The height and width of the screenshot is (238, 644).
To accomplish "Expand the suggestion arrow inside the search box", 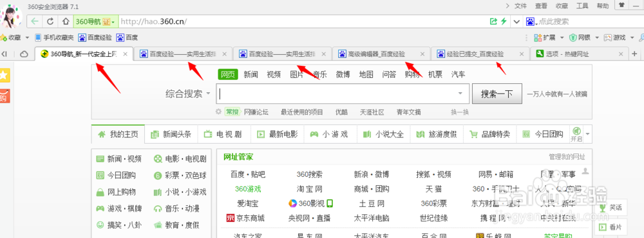I will coord(460,94).
